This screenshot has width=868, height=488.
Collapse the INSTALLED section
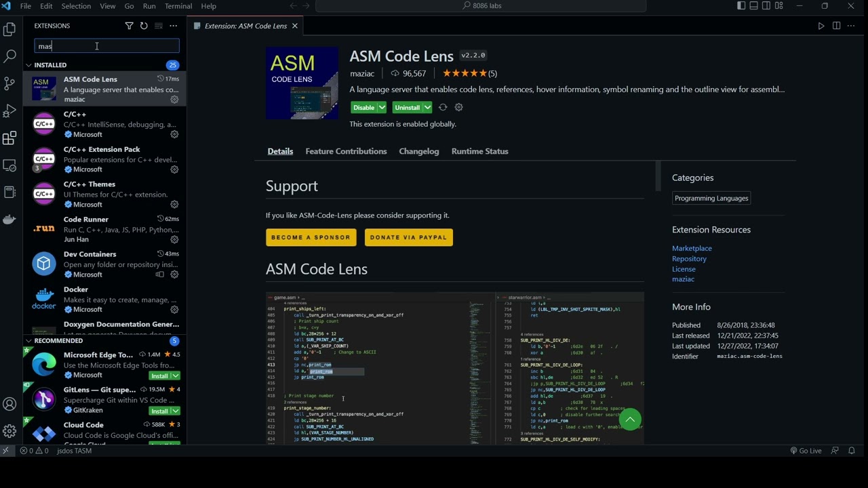pyautogui.click(x=28, y=65)
